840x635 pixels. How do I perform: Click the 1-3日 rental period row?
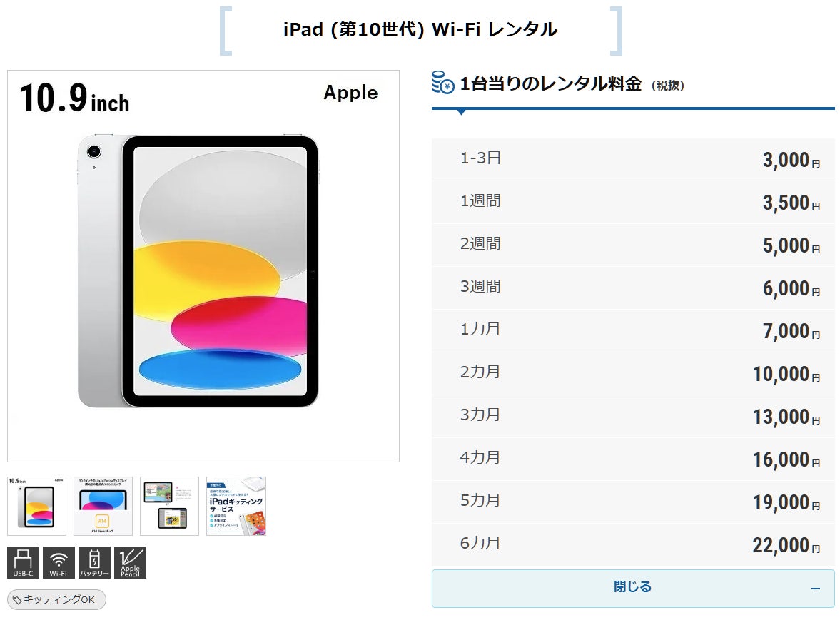click(633, 159)
